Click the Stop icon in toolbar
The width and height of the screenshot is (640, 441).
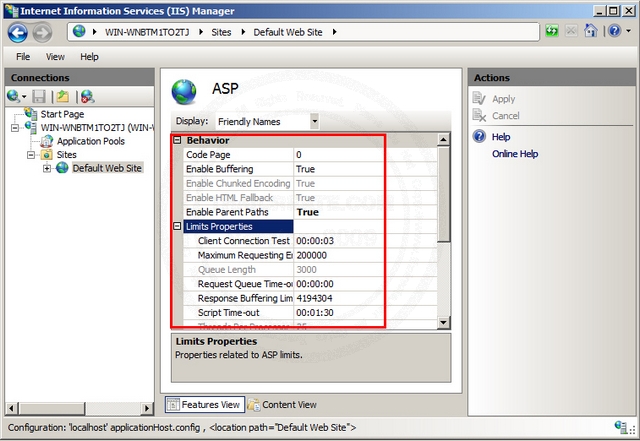click(571, 31)
